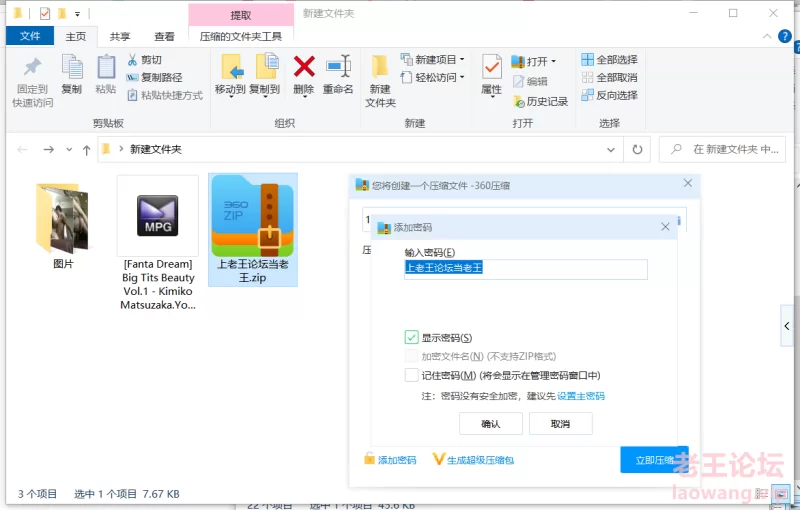Viewport: 800px width, 510px height.
Task: Select the Fanta Dream MPG video file
Action: pos(158,243)
